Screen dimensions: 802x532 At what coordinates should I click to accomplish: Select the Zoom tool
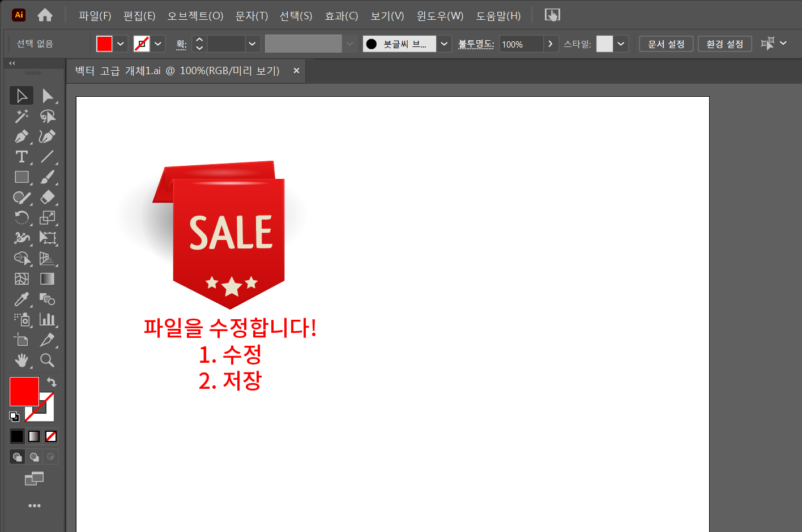click(48, 361)
